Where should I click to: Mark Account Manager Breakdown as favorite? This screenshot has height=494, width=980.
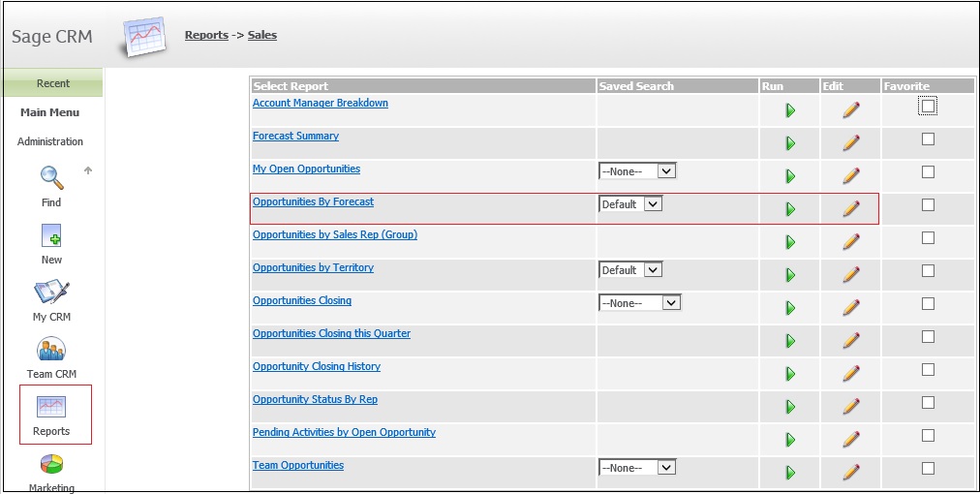tap(928, 107)
